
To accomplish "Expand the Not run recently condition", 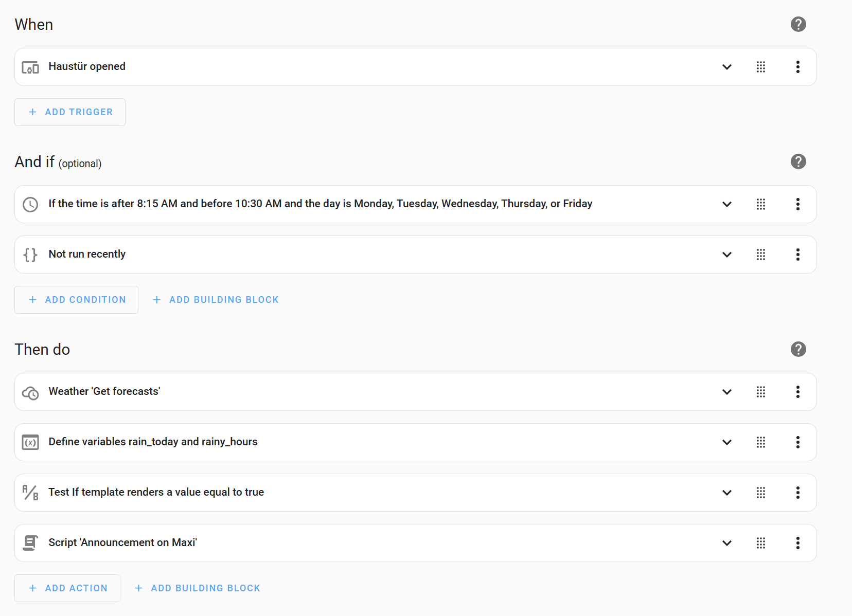I will pyautogui.click(x=726, y=255).
